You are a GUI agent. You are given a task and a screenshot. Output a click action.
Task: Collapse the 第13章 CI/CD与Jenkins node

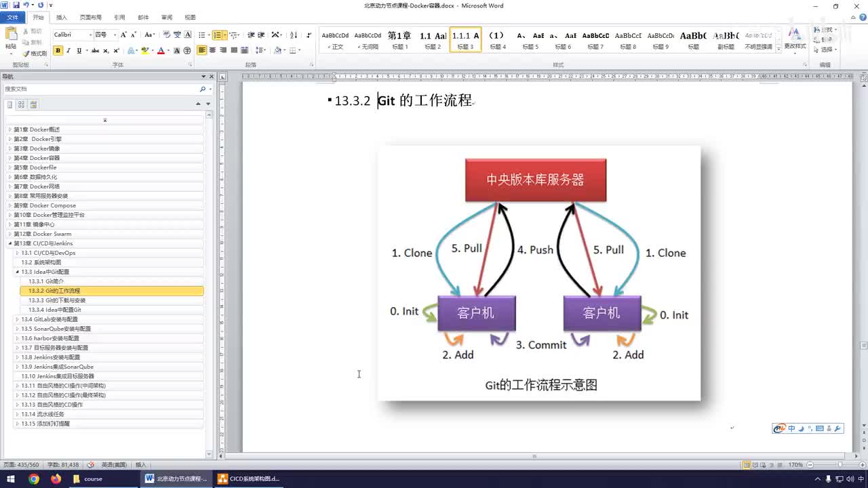[x=9, y=243]
